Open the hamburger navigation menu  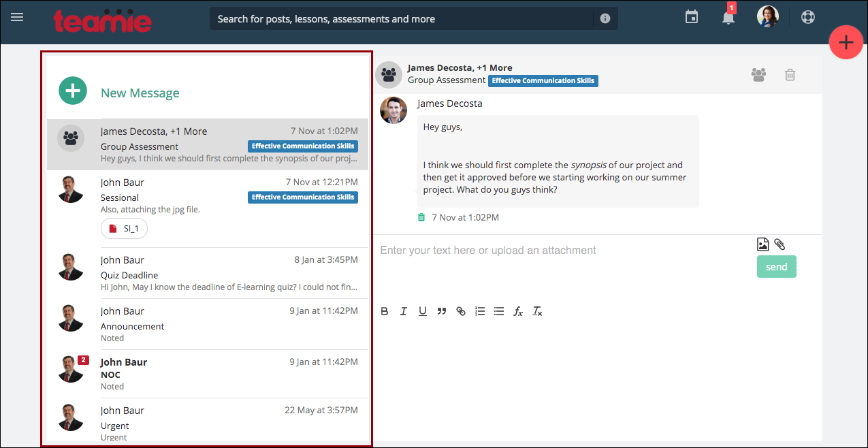[17, 17]
